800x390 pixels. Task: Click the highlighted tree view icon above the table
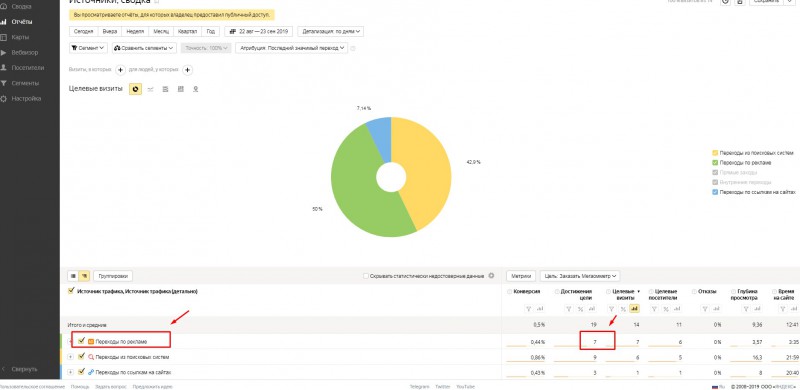85,276
